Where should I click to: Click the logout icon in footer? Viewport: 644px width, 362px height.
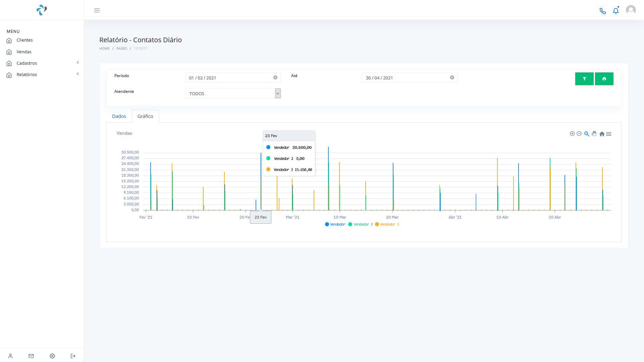(73, 356)
